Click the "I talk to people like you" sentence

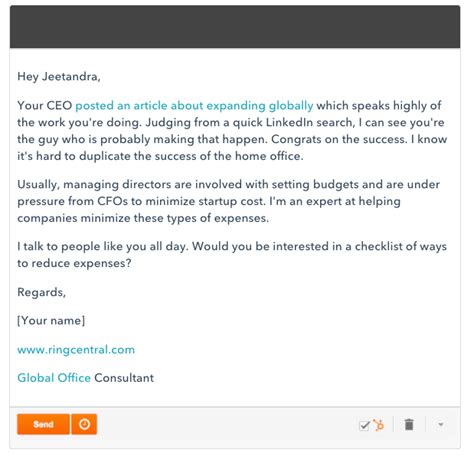coord(103,247)
